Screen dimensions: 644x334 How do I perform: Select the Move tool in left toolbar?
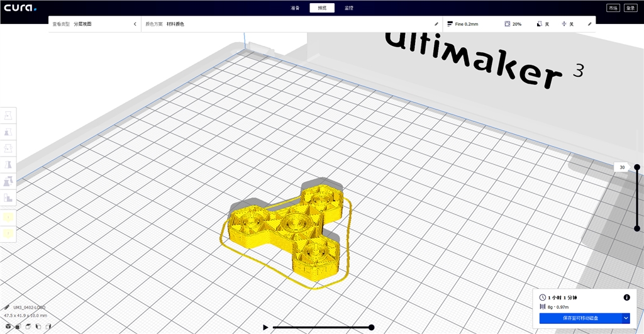(8, 116)
